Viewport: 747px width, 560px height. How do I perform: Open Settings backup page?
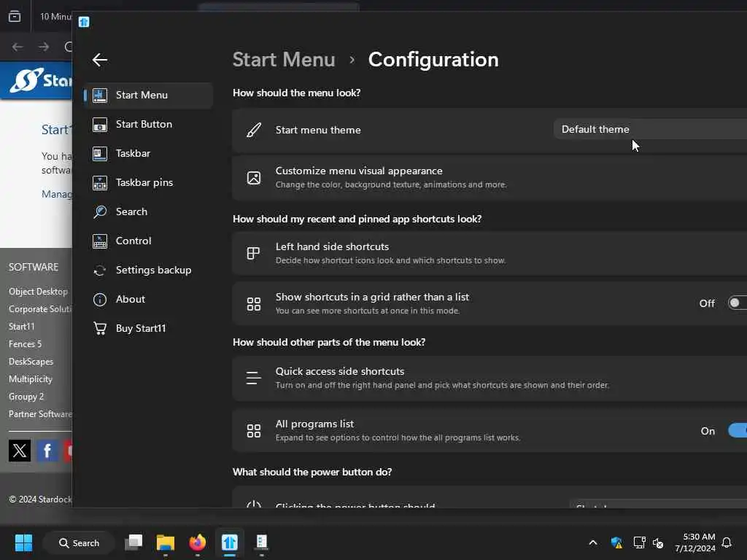coord(147,270)
